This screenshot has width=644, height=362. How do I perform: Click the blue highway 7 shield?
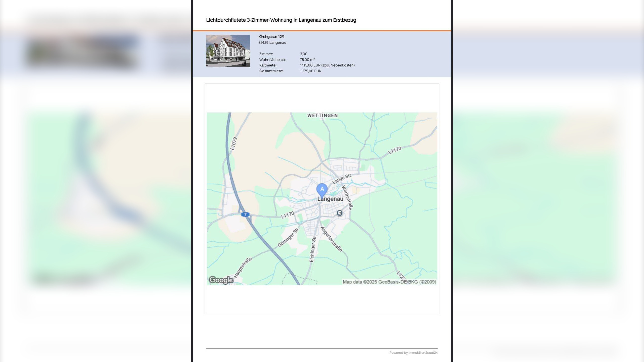[245, 214]
